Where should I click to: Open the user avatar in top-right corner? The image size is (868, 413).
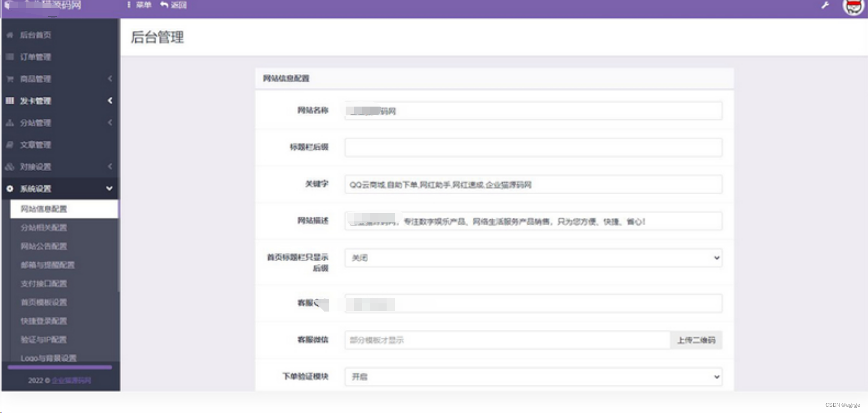tap(853, 7)
